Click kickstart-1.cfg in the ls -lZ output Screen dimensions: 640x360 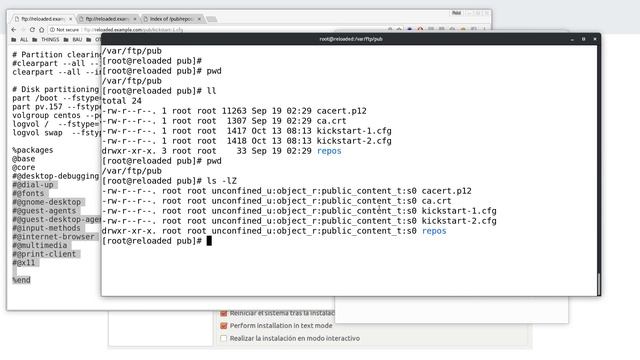point(459,211)
